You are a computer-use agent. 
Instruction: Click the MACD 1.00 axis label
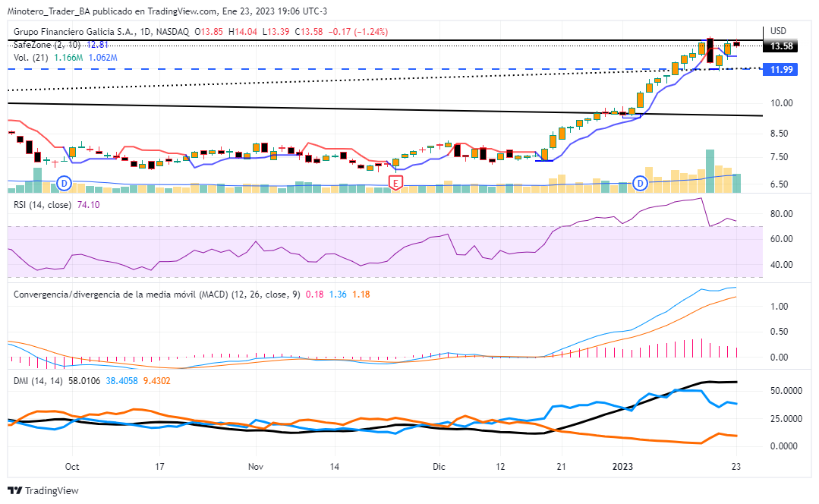pos(780,306)
